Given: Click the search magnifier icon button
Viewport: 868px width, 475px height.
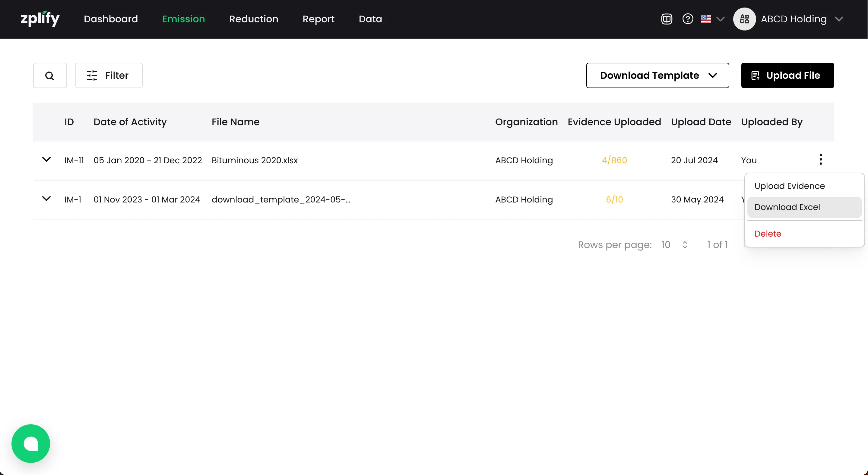Looking at the screenshot, I should point(50,75).
